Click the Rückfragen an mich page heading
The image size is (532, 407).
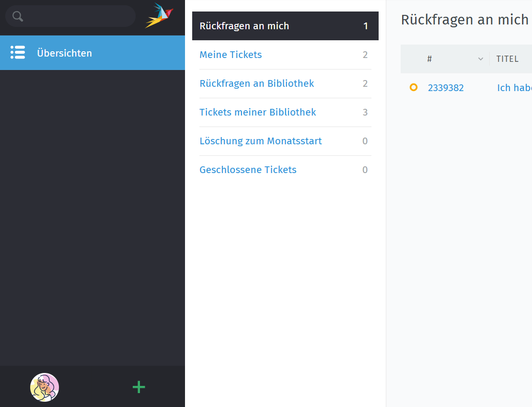[x=464, y=20]
